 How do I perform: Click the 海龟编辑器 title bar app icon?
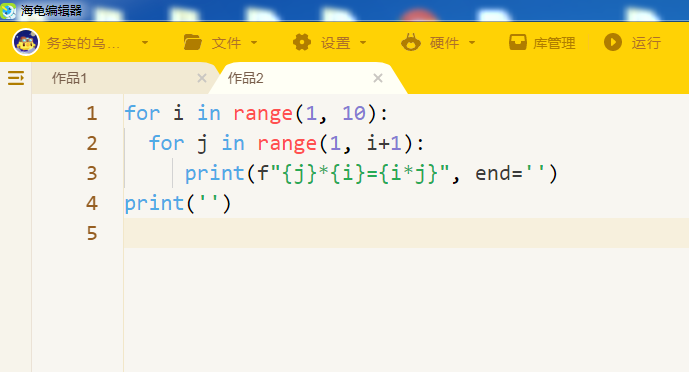8,11
